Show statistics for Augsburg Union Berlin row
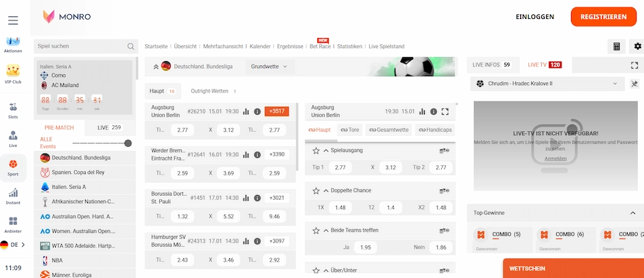644x278 pixels. pos(246,111)
